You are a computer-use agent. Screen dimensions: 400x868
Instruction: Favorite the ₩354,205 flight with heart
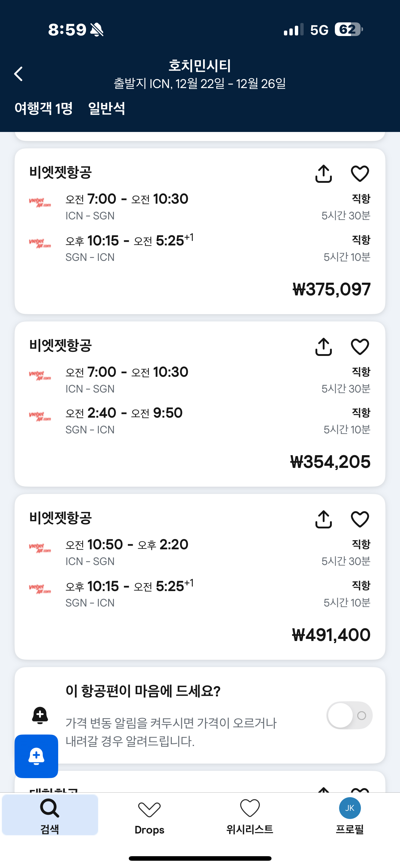[360, 347]
